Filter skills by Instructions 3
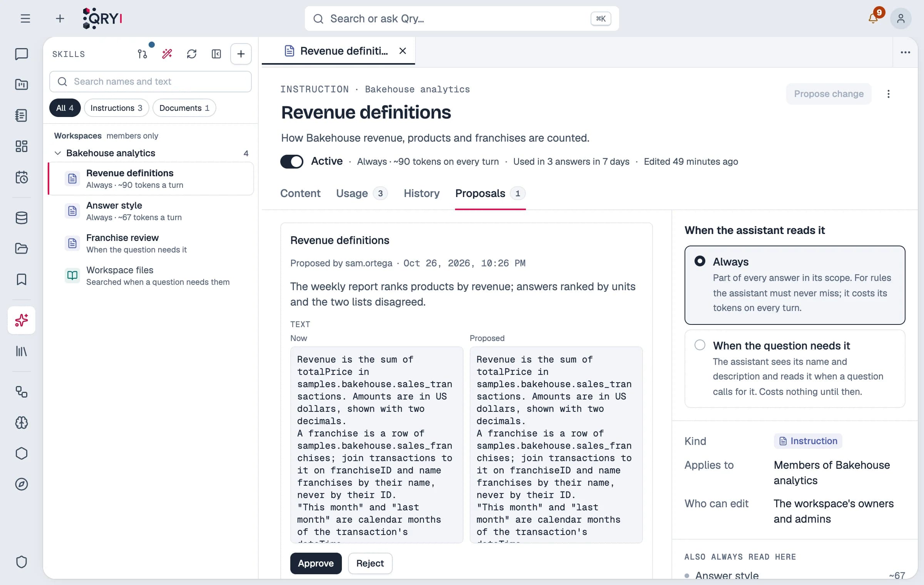This screenshot has height=585, width=924. click(116, 108)
